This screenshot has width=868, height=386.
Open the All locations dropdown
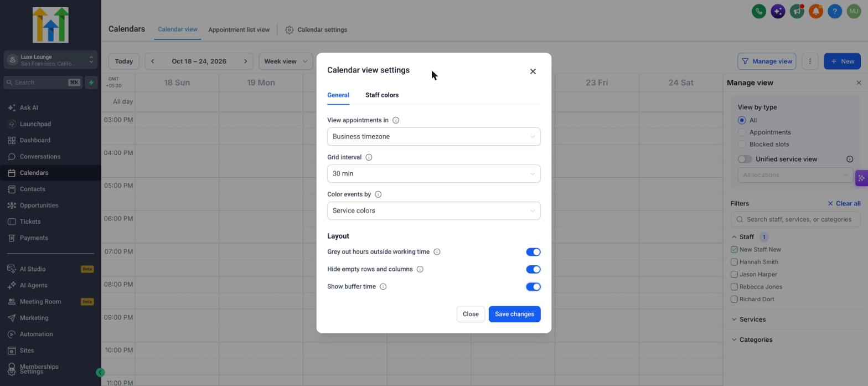(795, 176)
